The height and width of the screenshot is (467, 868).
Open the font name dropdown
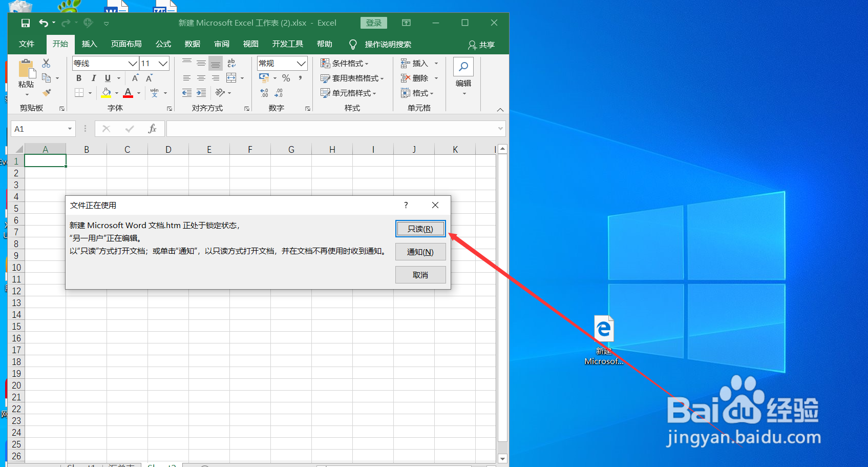tap(133, 63)
